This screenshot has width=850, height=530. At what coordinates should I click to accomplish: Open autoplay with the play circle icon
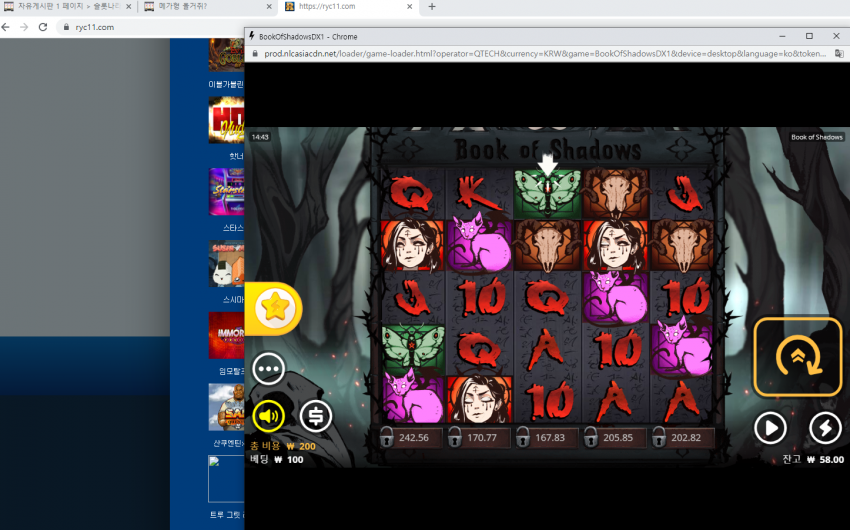[x=770, y=428]
